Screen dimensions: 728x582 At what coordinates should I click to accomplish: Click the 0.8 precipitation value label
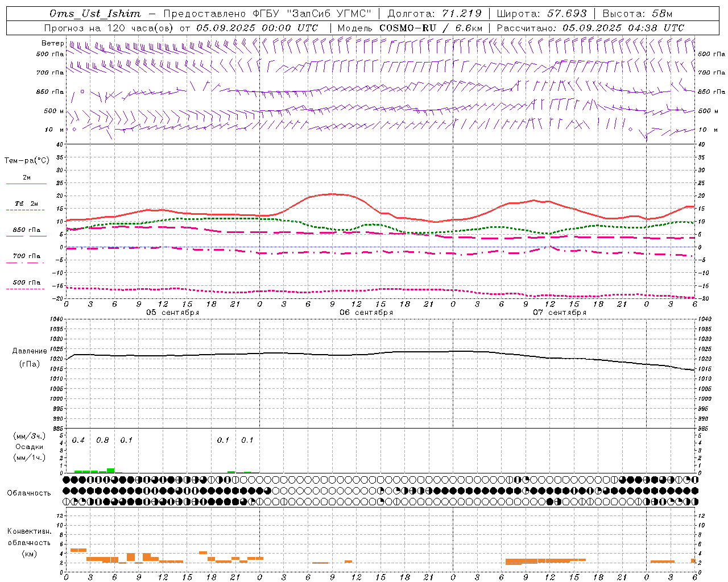[102, 440]
